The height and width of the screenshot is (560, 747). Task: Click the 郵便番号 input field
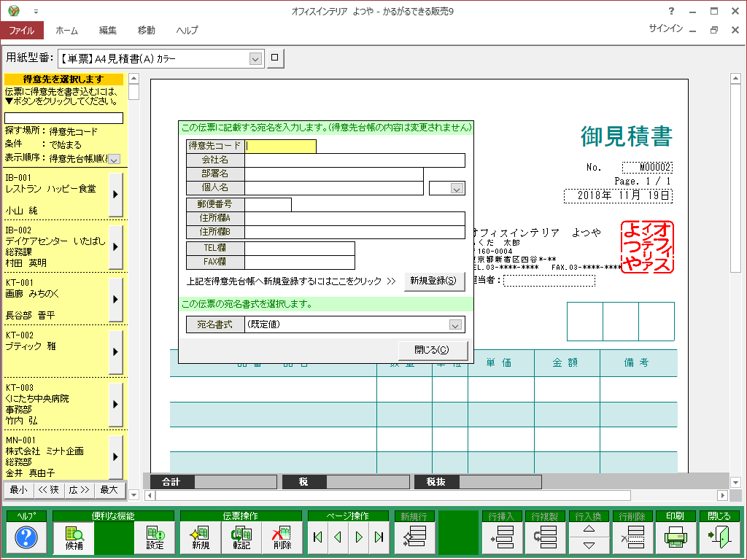[268, 205]
